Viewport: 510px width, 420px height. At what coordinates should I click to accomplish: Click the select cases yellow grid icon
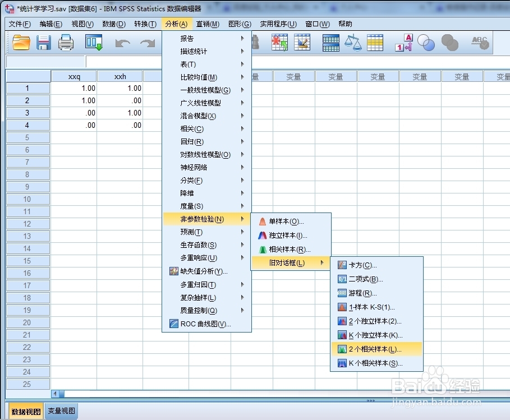tap(375, 43)
